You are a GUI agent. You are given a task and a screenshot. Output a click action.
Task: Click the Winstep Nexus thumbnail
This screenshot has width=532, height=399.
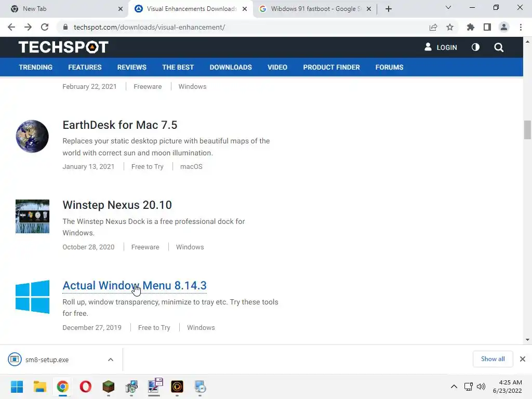click(32, 217)
